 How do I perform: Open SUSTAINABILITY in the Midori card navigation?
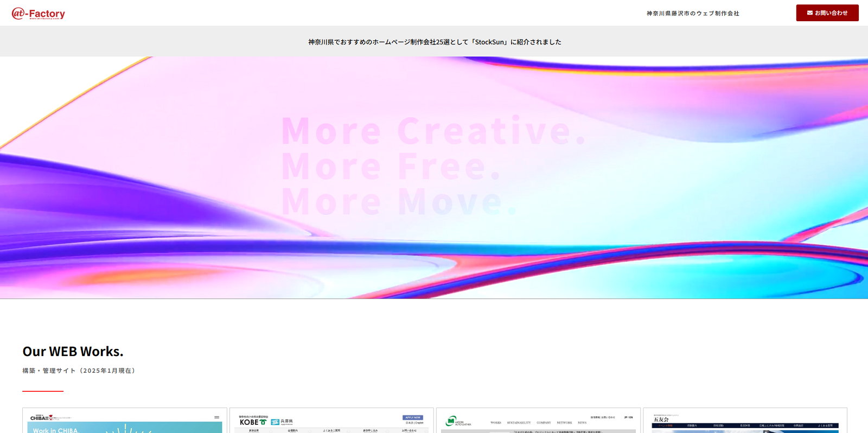click(x=519, y=423)
